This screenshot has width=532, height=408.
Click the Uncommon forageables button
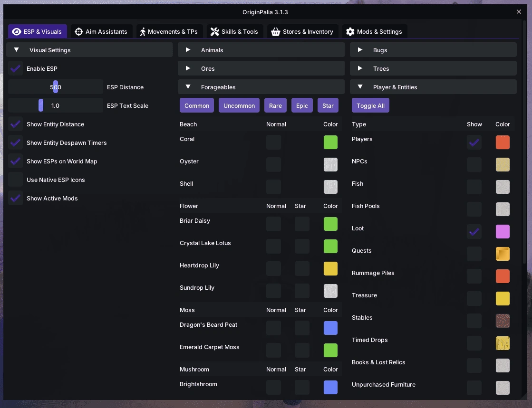coord(239,105)
